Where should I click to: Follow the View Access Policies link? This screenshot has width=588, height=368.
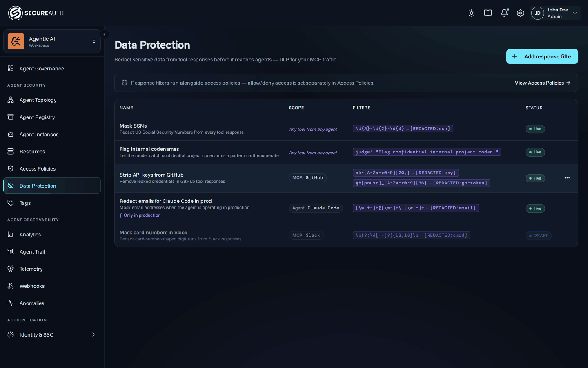click(x=543, y=83)
